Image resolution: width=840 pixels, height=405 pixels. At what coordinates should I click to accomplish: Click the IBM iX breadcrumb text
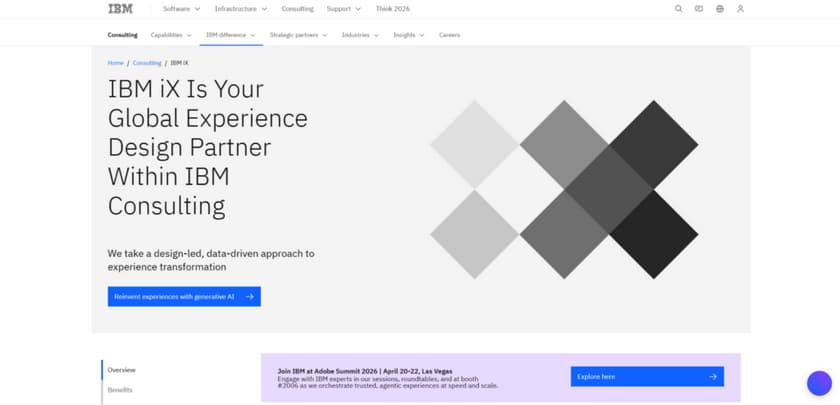tap(179, 63)
